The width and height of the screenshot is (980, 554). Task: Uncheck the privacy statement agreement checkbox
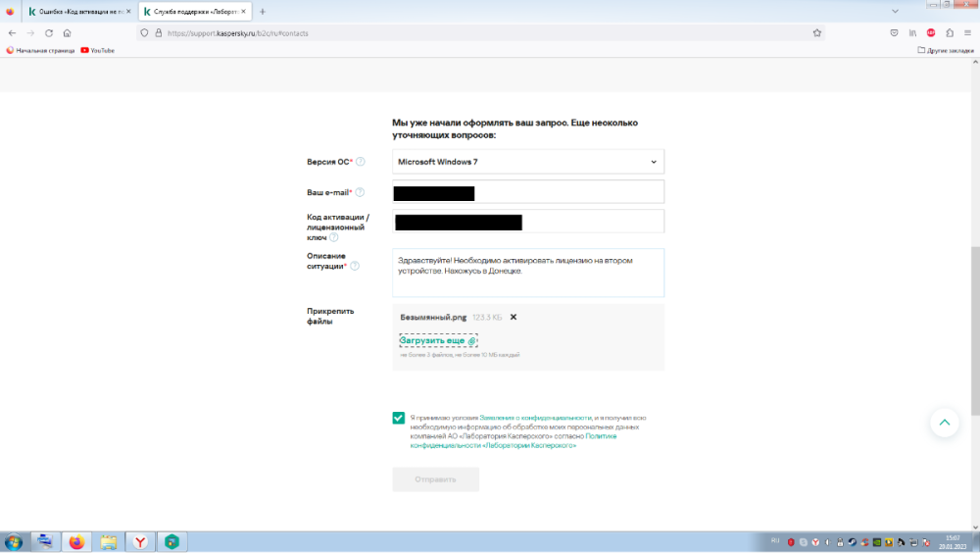pos(398,418)
